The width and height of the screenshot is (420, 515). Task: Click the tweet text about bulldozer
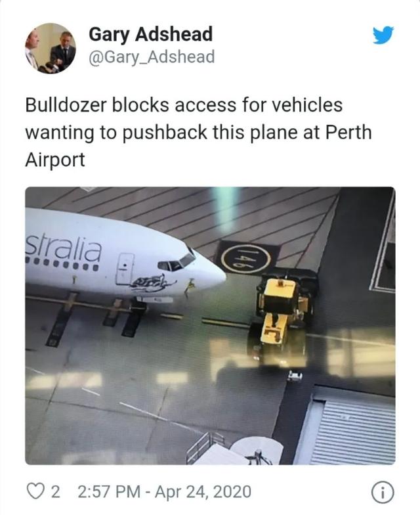(x=198, y=133)
